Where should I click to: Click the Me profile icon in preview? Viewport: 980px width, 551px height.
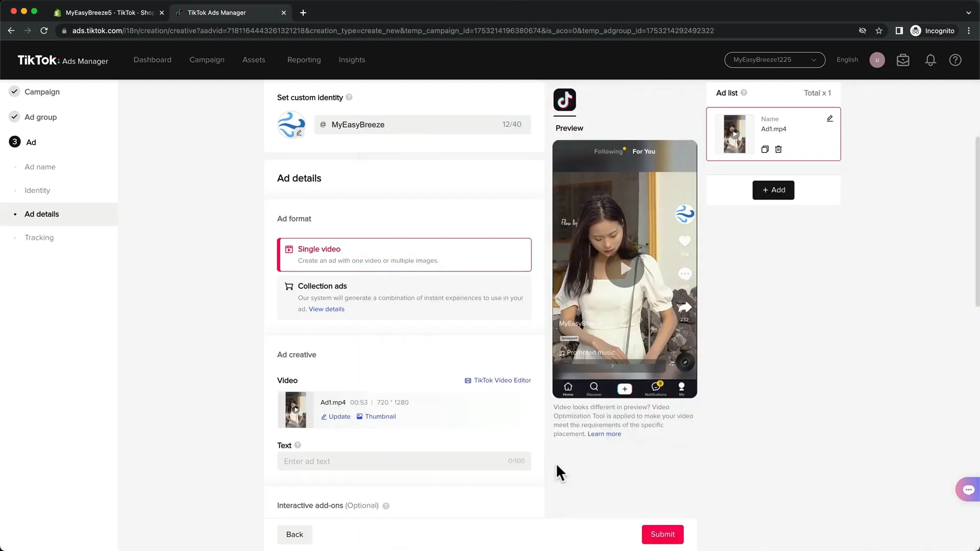(681, 389)
